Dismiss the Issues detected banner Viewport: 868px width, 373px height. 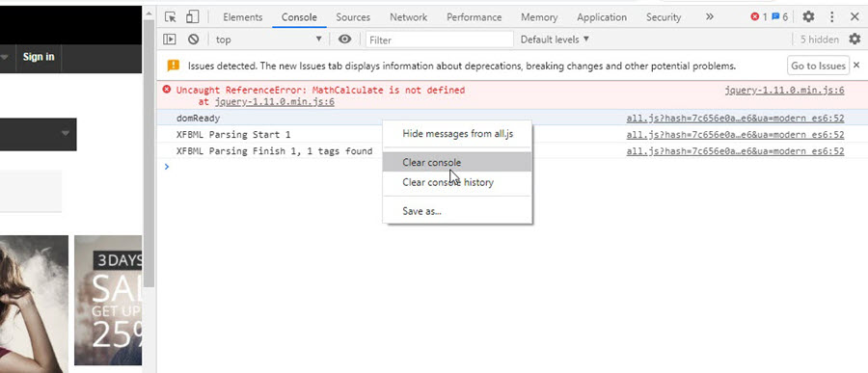point(856,66)
